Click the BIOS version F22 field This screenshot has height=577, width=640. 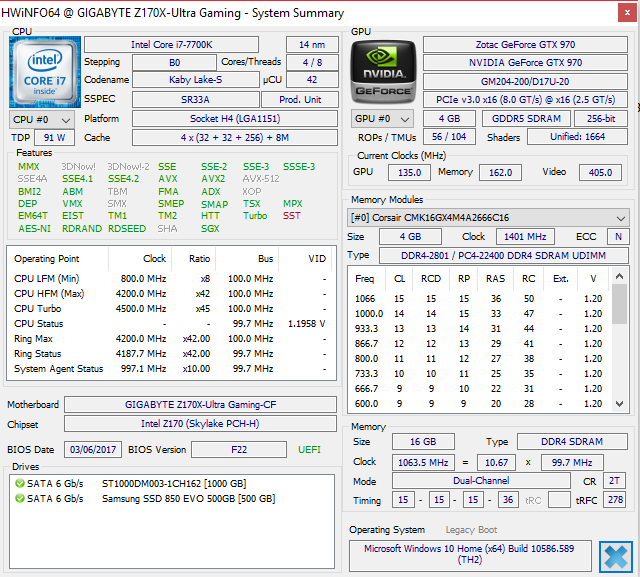tap(239, 450)
